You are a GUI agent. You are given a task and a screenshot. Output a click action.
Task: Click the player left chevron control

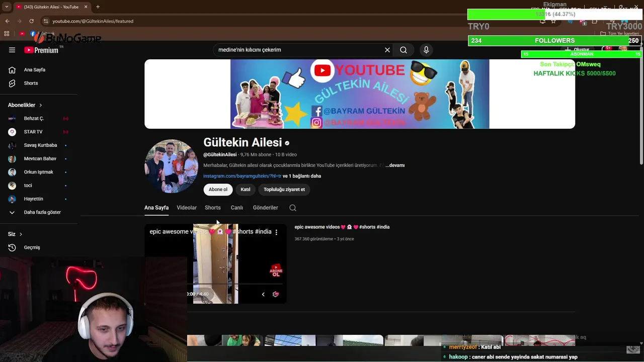coord(263,294)
